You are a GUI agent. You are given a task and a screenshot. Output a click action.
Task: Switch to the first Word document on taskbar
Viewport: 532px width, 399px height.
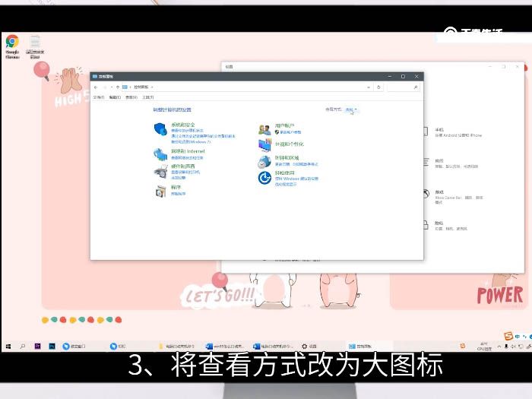(225, 346)
